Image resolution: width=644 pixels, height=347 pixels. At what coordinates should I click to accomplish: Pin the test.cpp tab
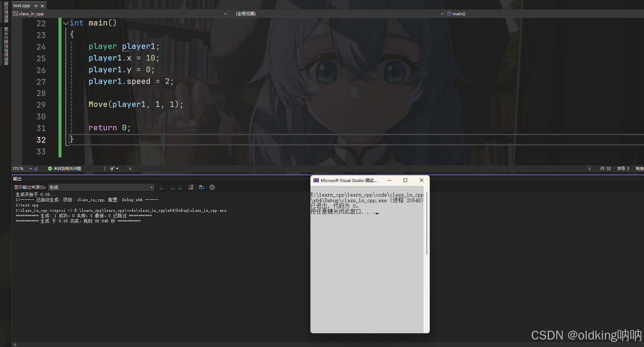point(36,6)
